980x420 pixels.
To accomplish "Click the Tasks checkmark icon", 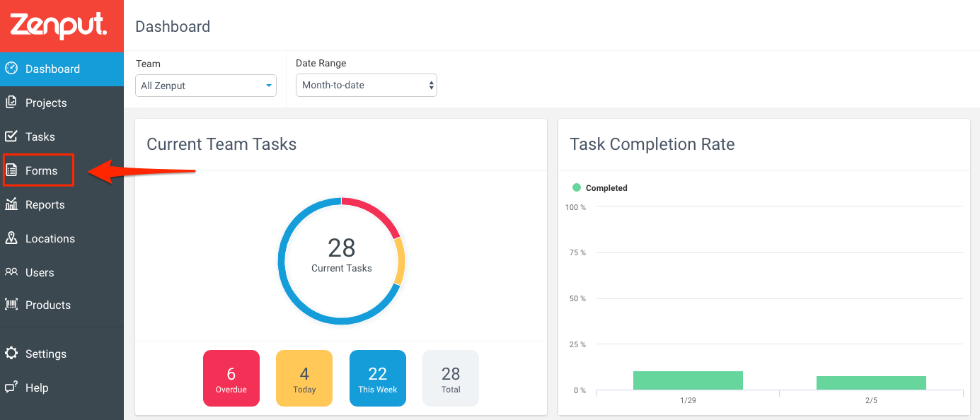I will pos(11,136).
